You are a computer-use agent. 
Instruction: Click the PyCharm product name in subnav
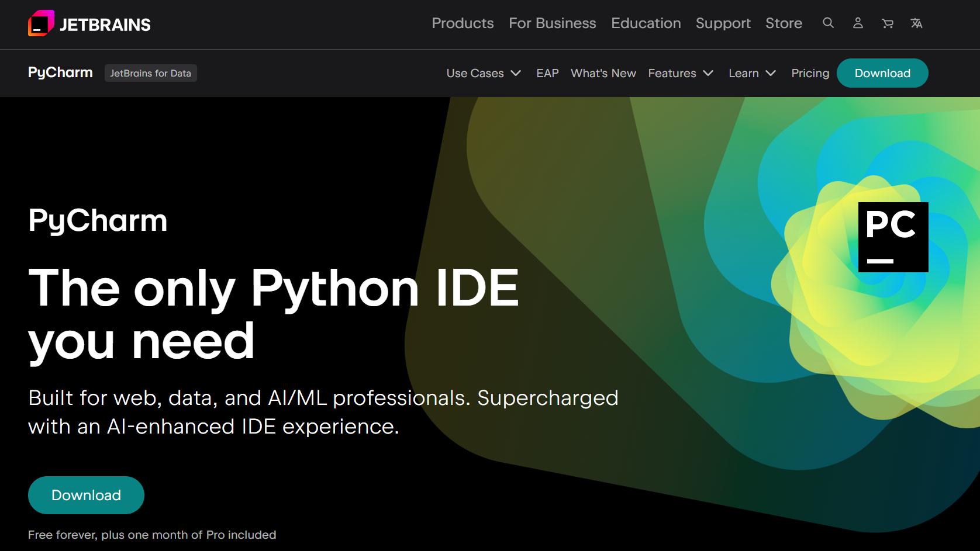pyautogui.click(x=60, y=72)
